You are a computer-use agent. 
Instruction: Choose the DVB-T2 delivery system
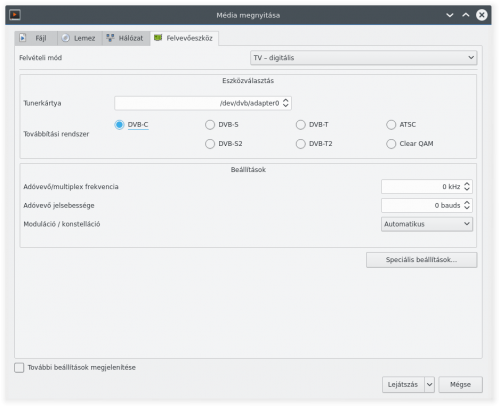tap(301, 144)
